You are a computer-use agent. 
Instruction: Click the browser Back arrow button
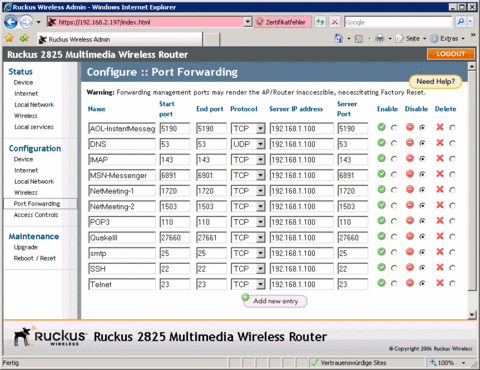[11, 22]
